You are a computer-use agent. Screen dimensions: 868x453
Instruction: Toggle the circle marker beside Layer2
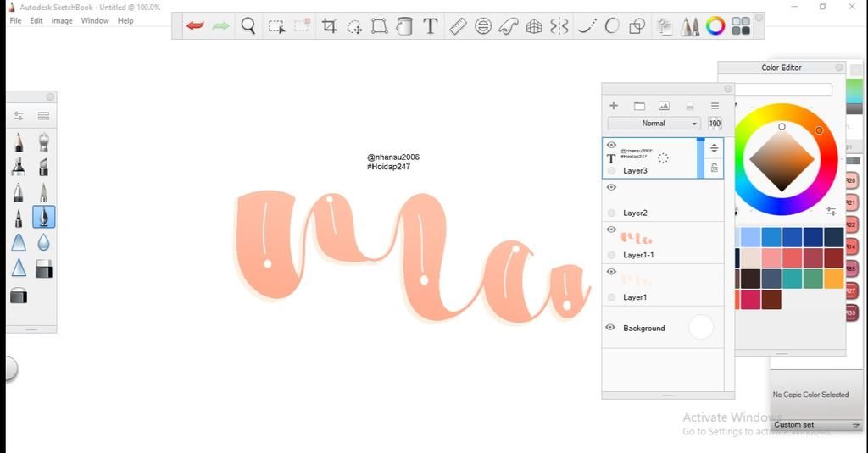point(611,213)
